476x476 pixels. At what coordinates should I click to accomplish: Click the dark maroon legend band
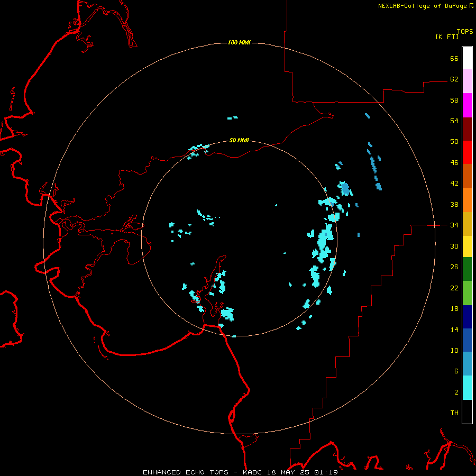(x=467, y=129)
